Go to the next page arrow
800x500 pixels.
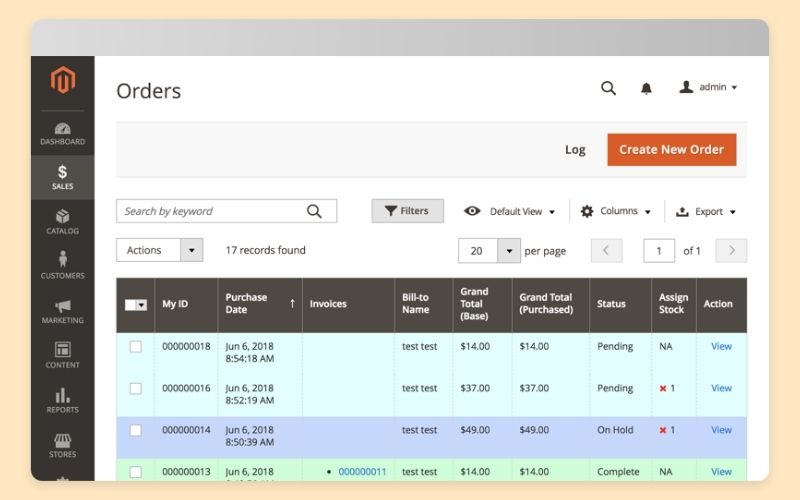(x=731, y=251)
